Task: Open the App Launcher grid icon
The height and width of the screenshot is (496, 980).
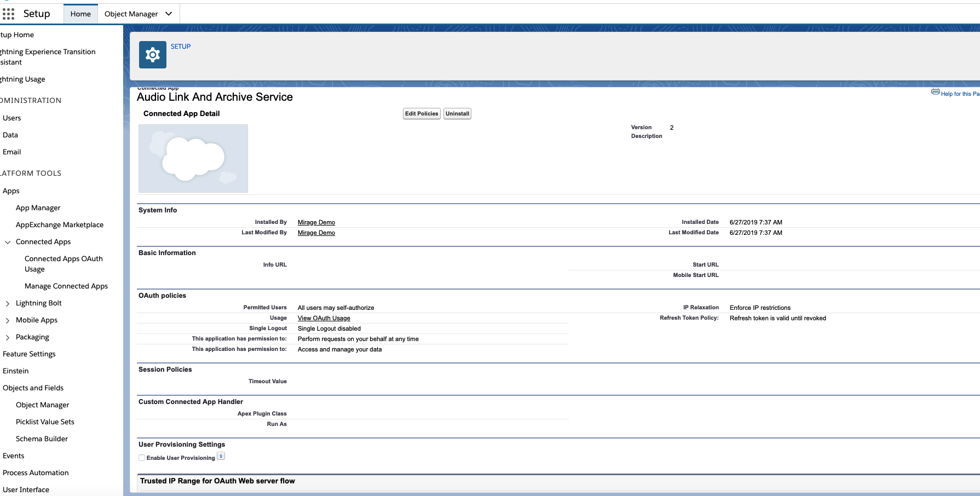Action: click(9, 14)
